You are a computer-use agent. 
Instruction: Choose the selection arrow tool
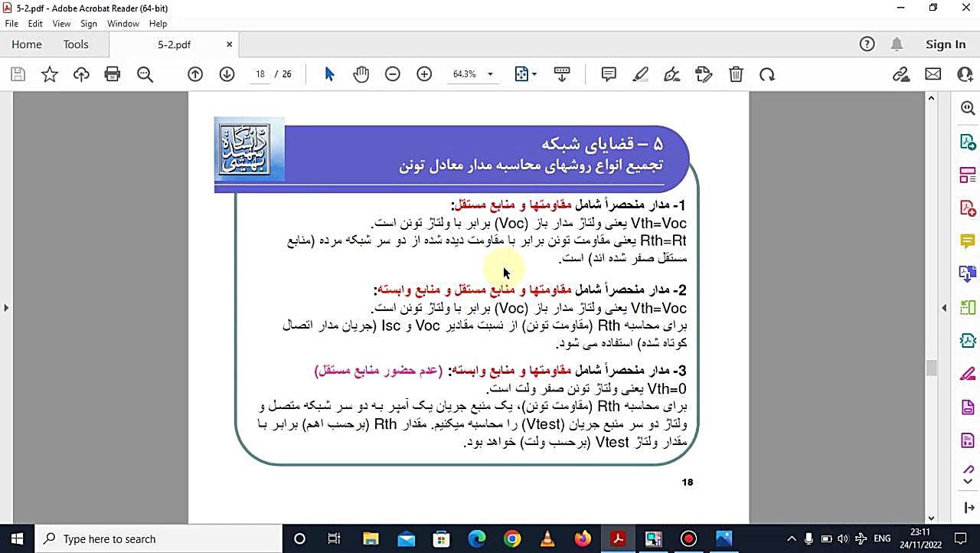pyautogui.click(x=329, y=74)
